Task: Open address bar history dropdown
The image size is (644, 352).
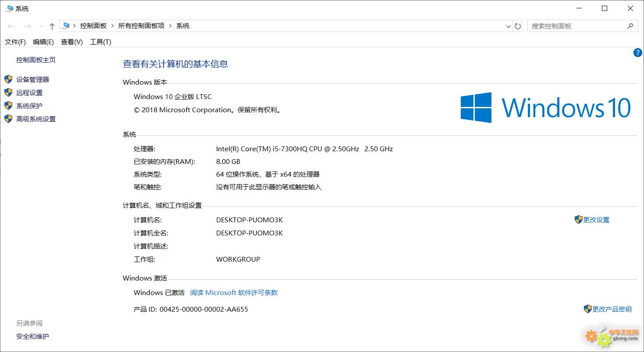Action: coord(509,26)
